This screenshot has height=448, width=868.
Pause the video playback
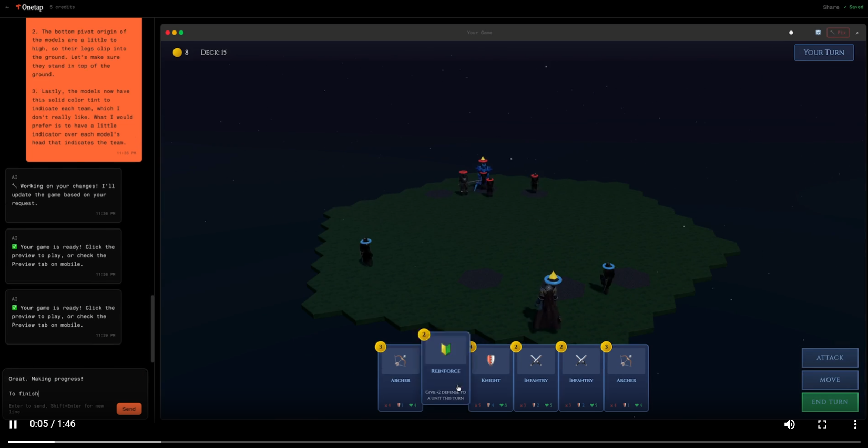13,424
